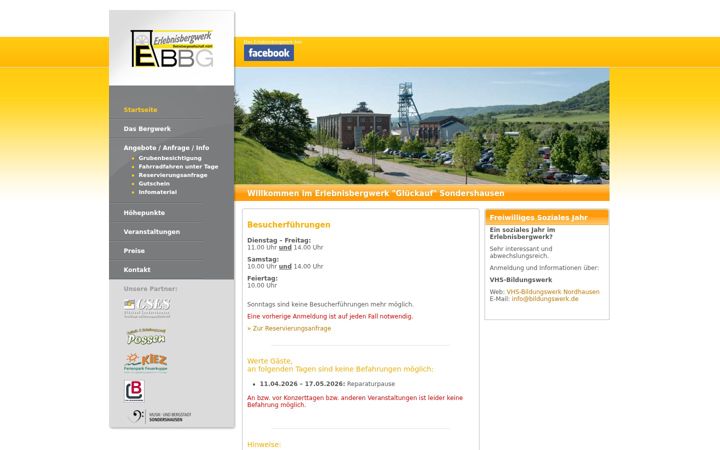Click the VHS-Bildungswerk bold label
The width and height of the screenshot is (720, 450).
[x=521, y=280]
